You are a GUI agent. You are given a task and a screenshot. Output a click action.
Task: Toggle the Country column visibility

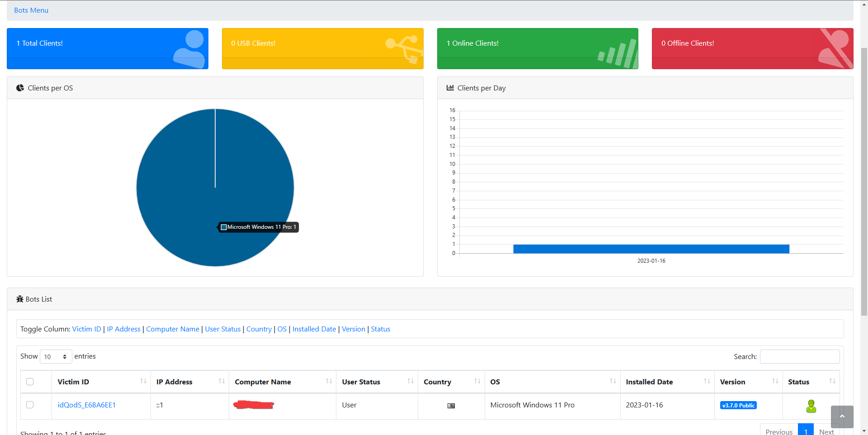(259, 329)
